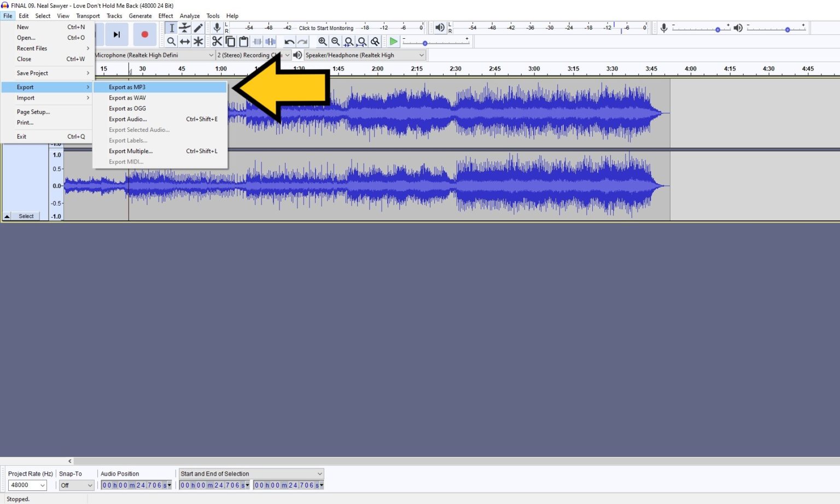Click the Trim Audio icon
This screenshot has height=504, width=840.
(x=257, y=41)
